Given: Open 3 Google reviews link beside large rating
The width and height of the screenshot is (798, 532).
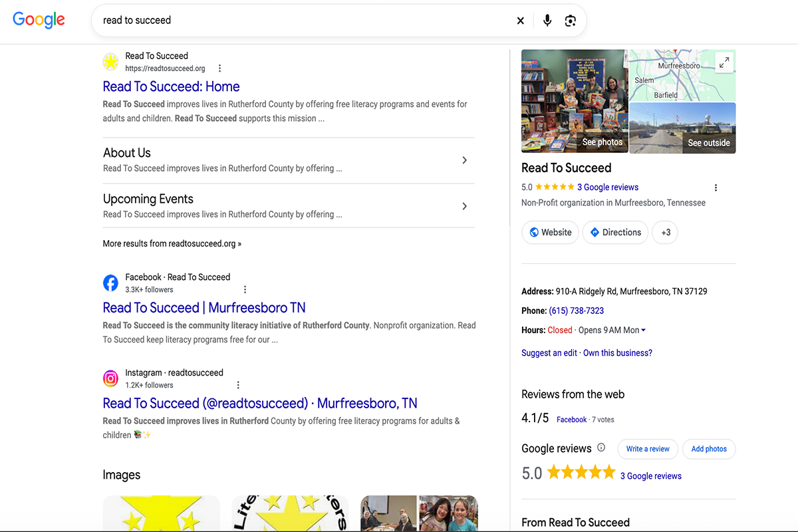Looking at the screenshot, I should 651,476.
